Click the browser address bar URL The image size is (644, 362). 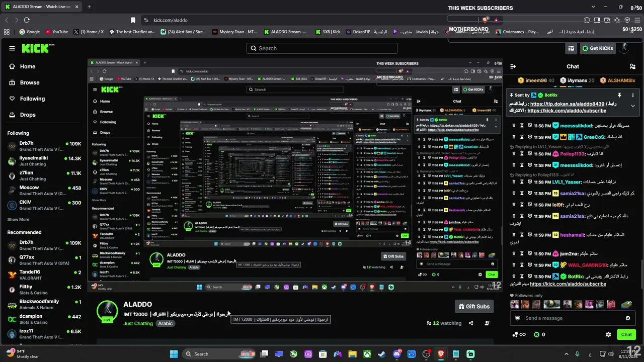(171, 20)
